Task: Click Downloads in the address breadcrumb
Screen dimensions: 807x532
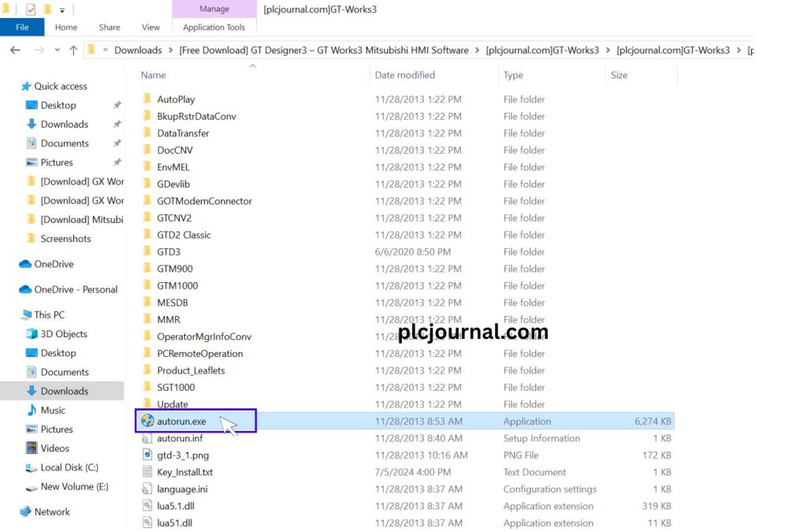Action: point(138,50)
